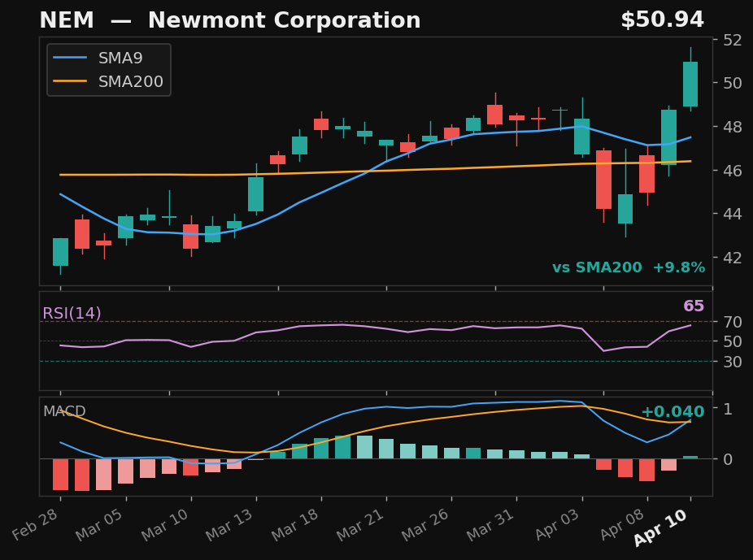The height and width of the screenshot is (560, 753).
Task: Click the tall green candle at Mar 13
Action: tap(256, 194)
